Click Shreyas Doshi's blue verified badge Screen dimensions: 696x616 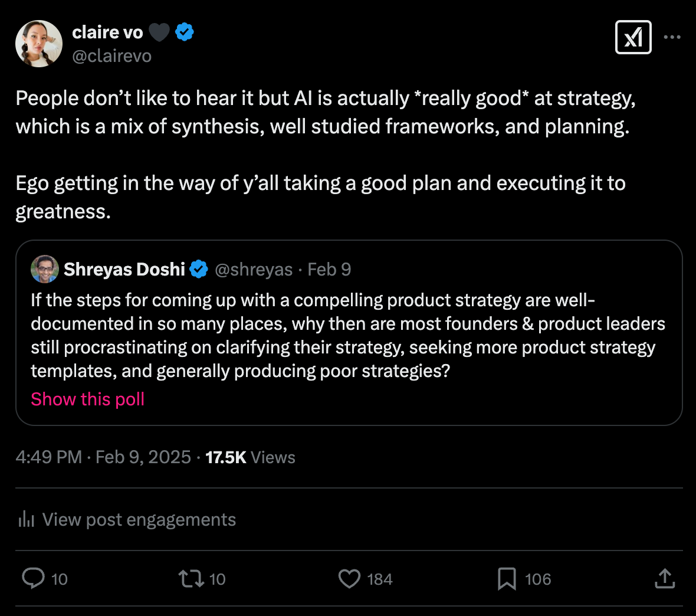pyautogui.click(x=199, y=269)
